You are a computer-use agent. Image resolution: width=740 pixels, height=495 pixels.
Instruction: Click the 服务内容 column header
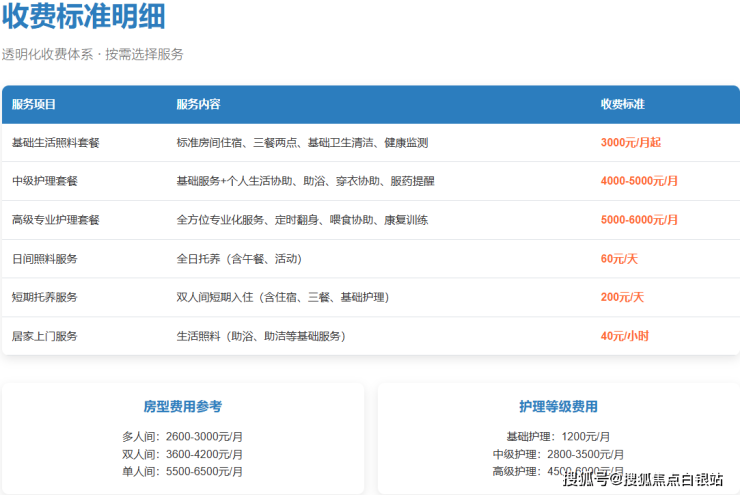(198, 104)
